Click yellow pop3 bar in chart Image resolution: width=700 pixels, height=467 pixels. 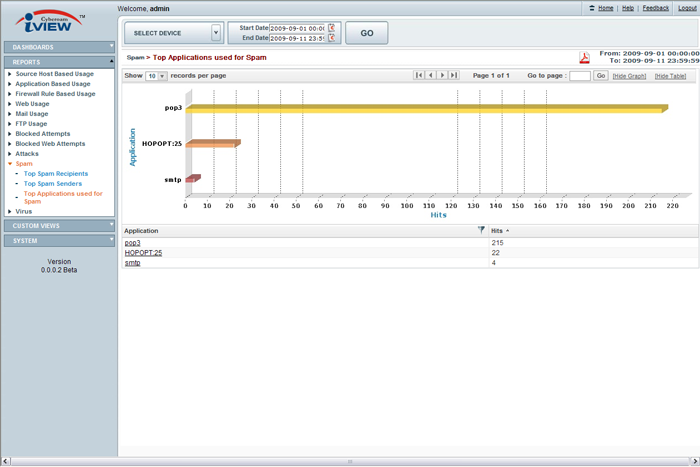point(426,108)
